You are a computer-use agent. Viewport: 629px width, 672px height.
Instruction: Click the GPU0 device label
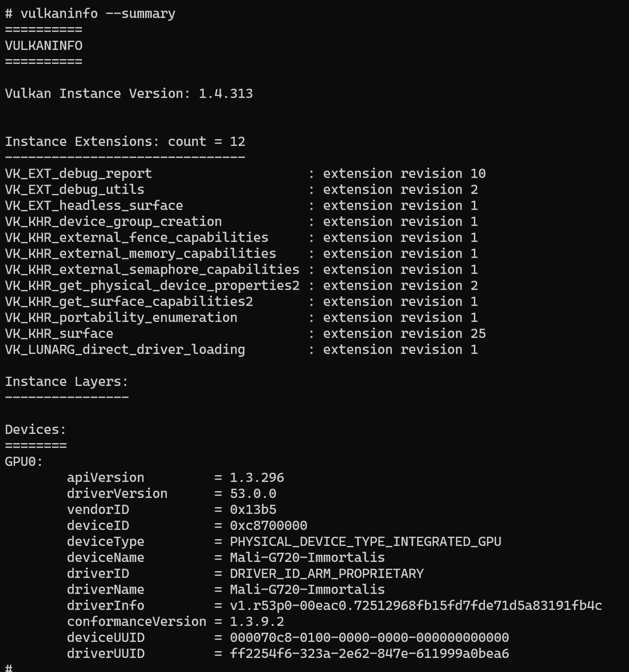[24, 462]
